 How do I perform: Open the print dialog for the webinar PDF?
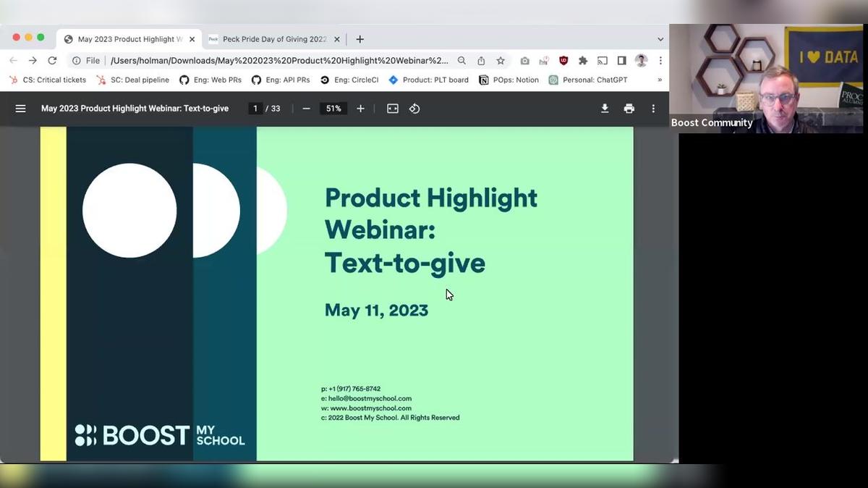pos(629,108)
